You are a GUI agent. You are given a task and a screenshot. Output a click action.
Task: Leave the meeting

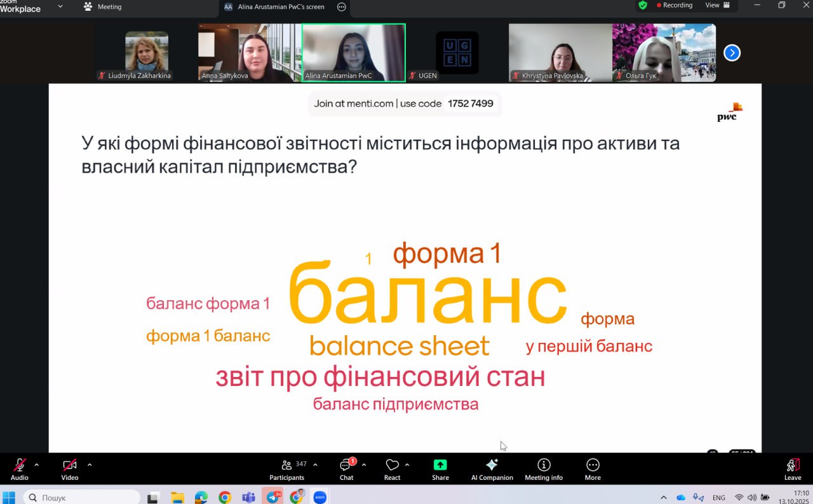tap(792, 469)
